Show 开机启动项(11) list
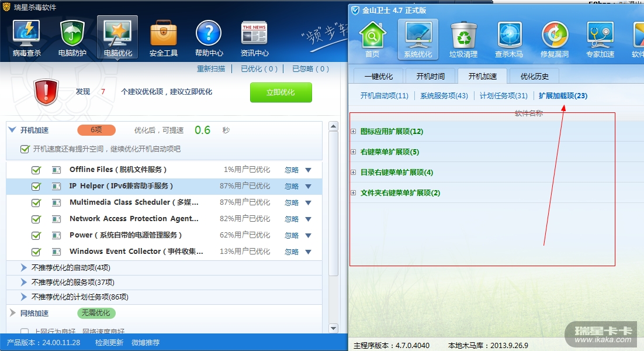Image resolution: width=644 pixels, height=351 pixels. [385, 96]
